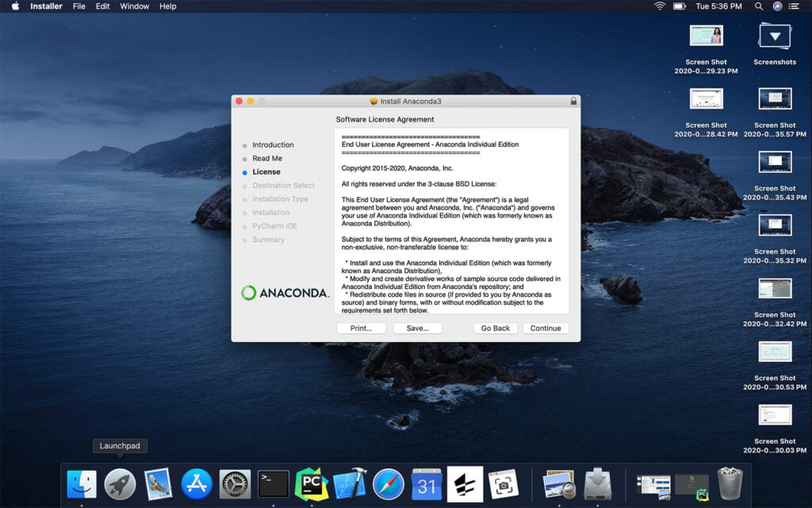This screenshot has height=508, width=812.
Task: Open the Installer application menu
Action: tap(46, 6)
